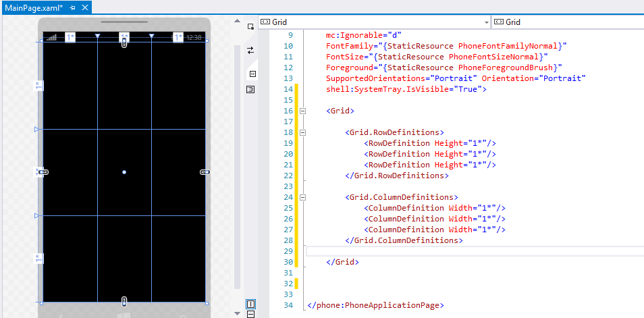Pin the MainPage.xaml tab

click(73, 7)
